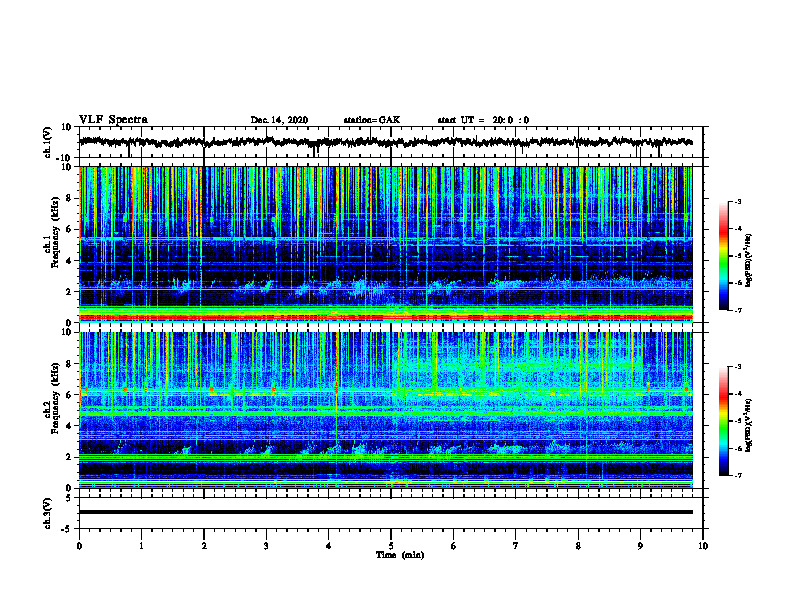Click the "VLF Spectra" plot title
Image resolution: width=792 pixels, height=612 pixels.
click(113, 120)
